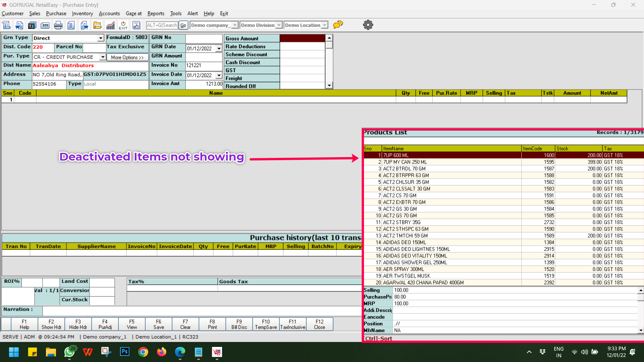Open the Reports menu
Image resolution: width=644 pixels, height=362 pixels.
click(x=156, y=13)
